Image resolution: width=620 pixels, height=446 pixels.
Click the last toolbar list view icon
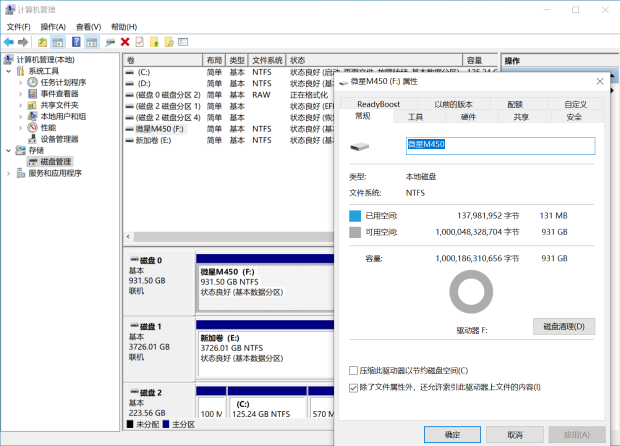click(183, 42)
